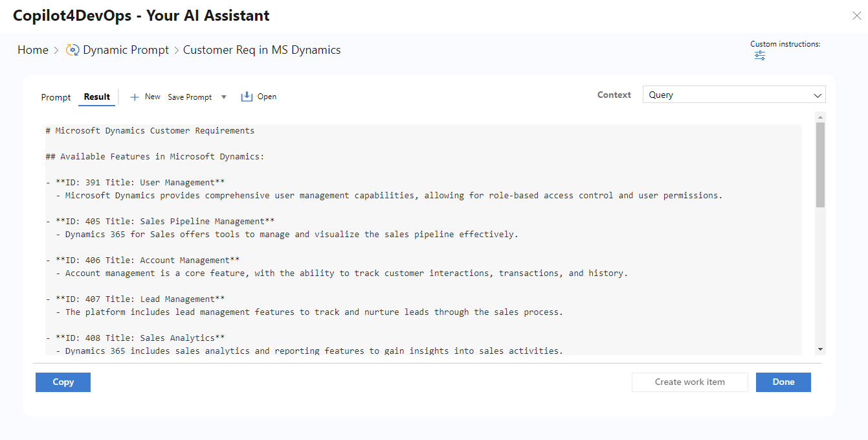The image size is (868, 440).
Task: Click the vertical scrollbar thumb
Action: 820,165
